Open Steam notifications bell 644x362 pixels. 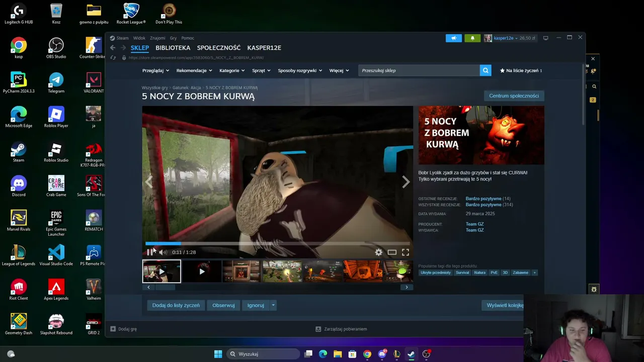[472, 38]
